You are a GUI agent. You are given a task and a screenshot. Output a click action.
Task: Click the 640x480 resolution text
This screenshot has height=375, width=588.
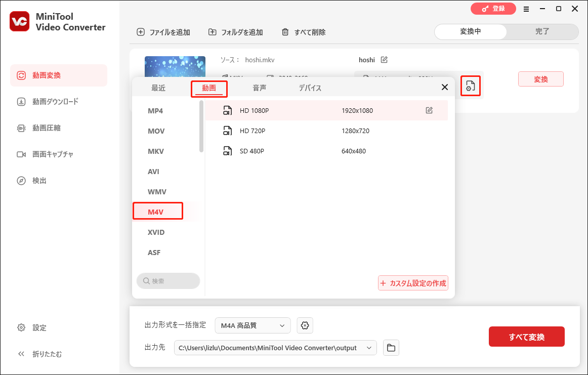(x=353, y=151)
